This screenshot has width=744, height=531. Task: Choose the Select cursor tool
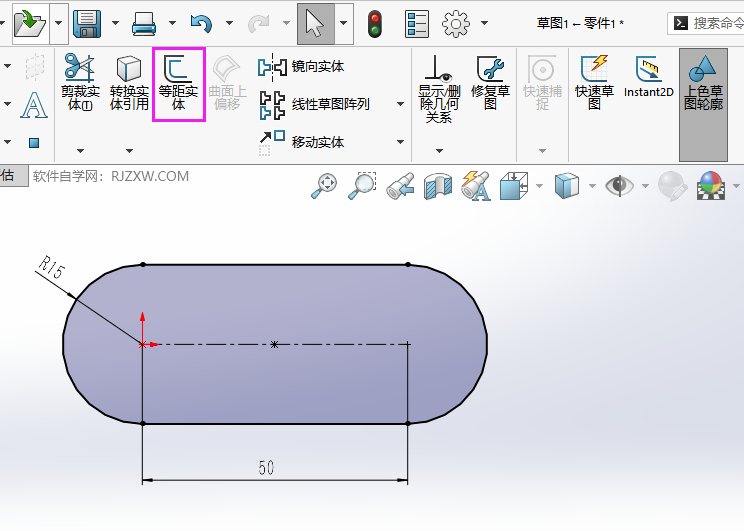click(316, 23)
